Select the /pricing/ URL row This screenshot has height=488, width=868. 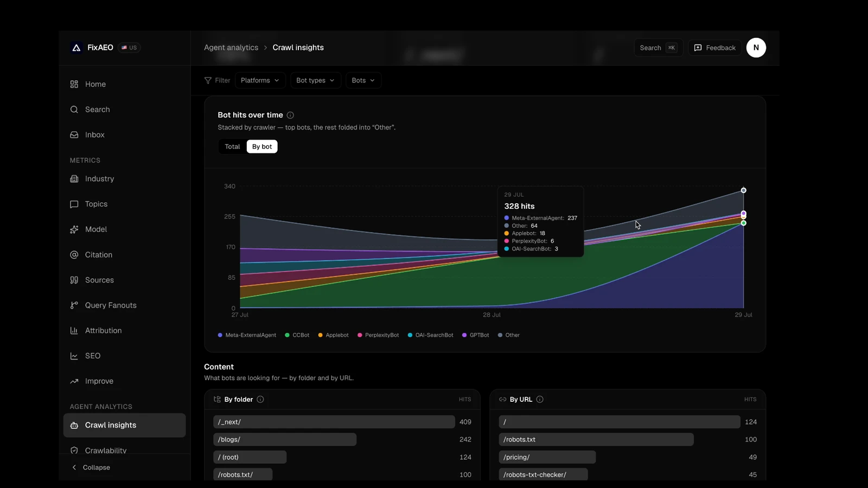pos(628,457)
